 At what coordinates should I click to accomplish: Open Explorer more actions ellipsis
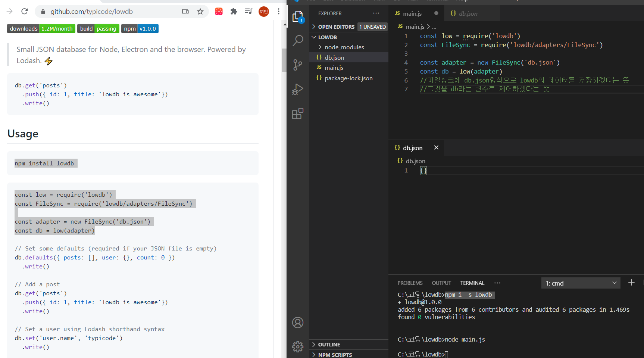tap(376, 13)
